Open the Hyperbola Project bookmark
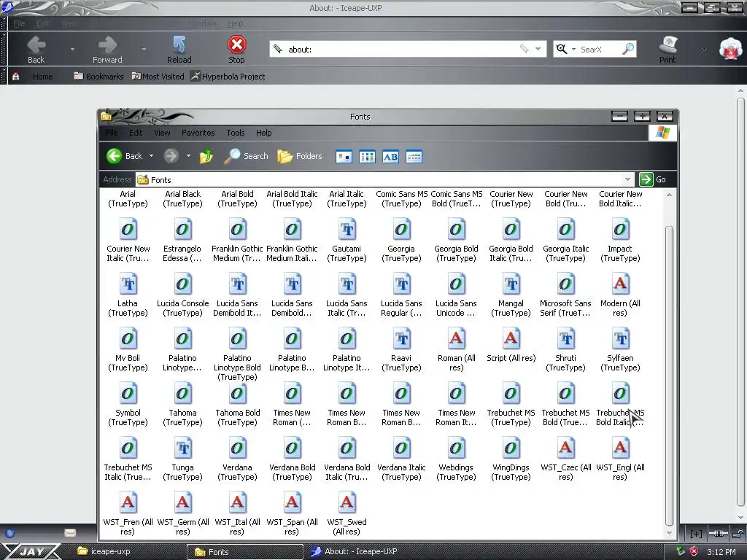Image resolution: width=747 pixels, height=560 pixels. [x=228, y=76]
